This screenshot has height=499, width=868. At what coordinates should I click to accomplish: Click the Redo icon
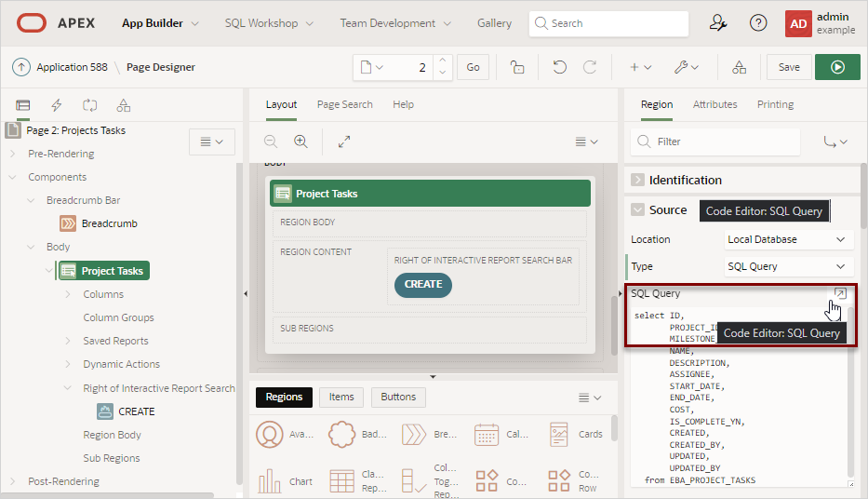[590, 67]
